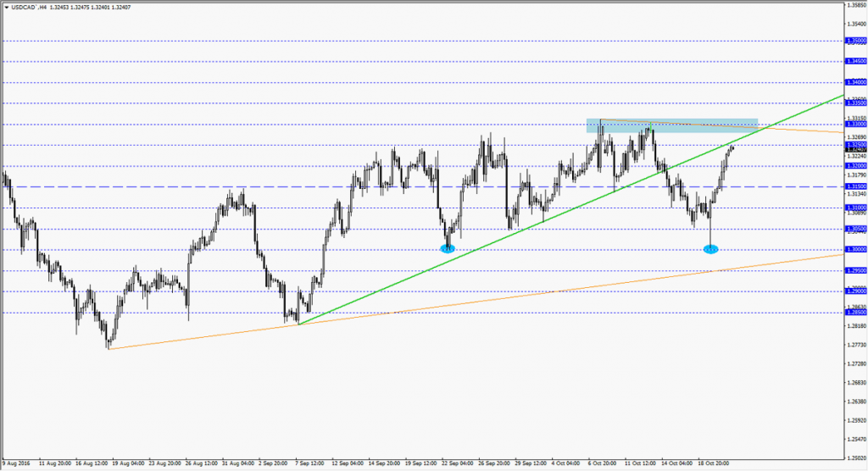
Task: Select the 1.30500 price level label
Action: (x=856, y=229)
